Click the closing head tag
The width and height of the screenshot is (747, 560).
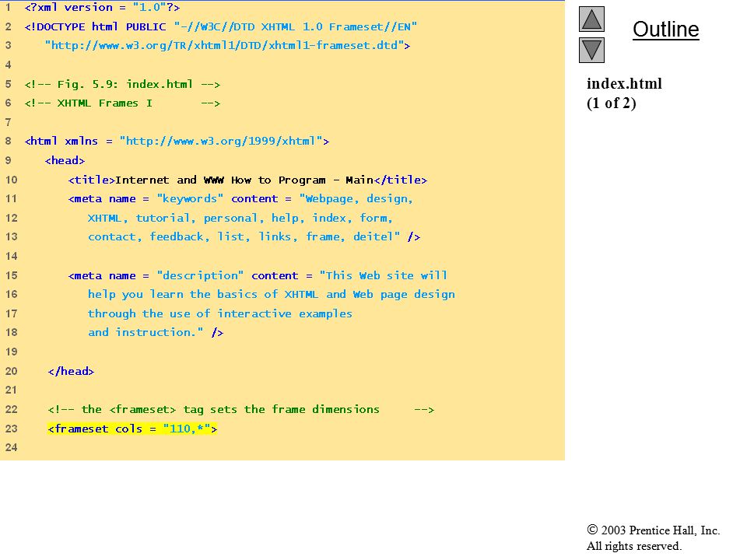coord(71,372)
